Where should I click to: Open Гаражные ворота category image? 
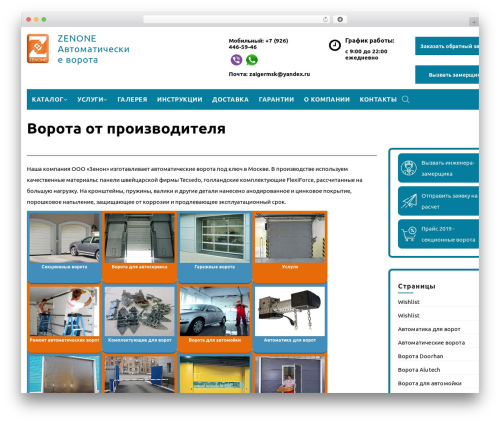(x=215, y=238)
